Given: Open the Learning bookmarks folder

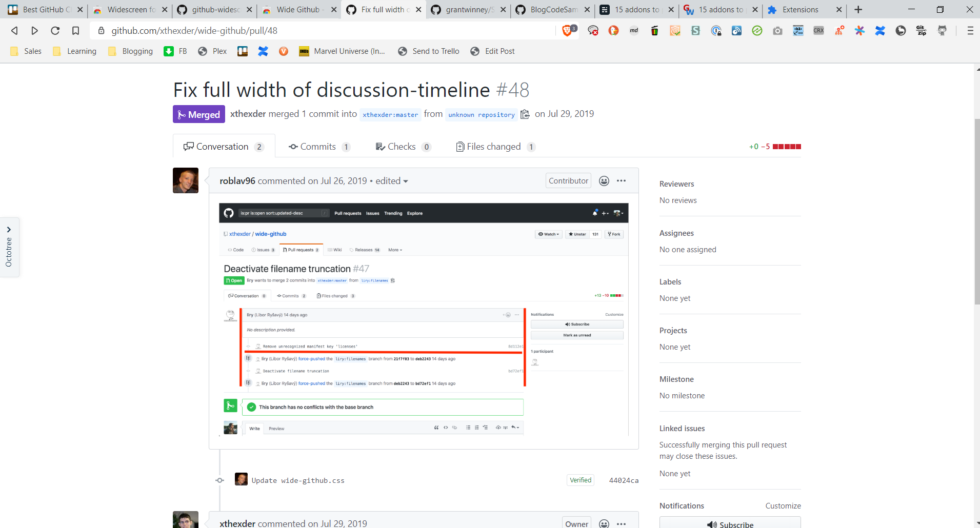Looking at the screenshot, I should (x=75, y=51).
